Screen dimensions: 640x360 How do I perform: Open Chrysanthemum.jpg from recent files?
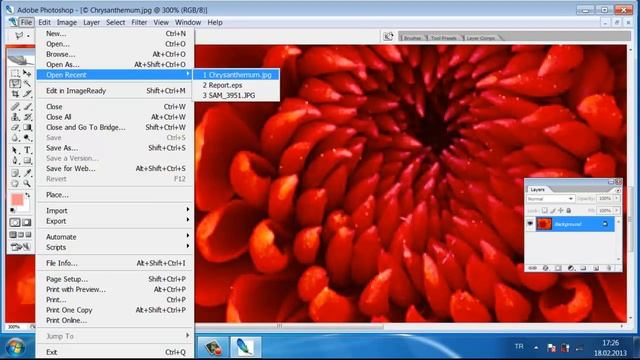[x=237, y=75]
